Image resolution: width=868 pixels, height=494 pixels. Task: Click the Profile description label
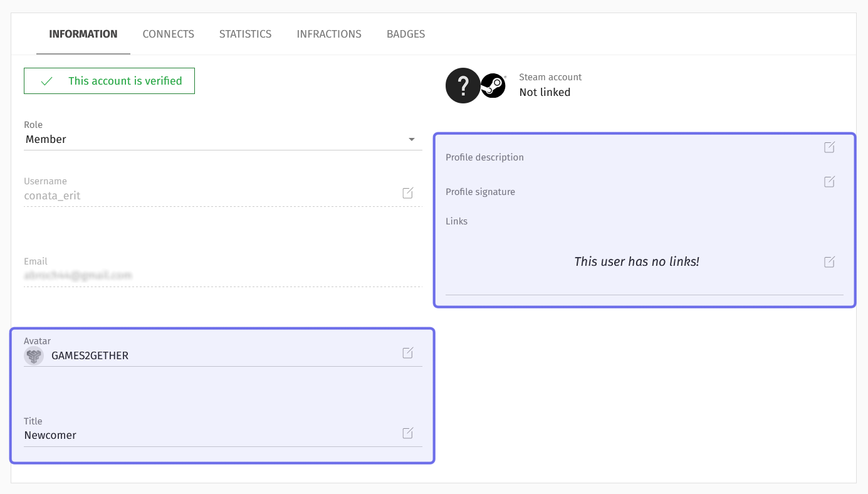[x=484, y=157]
